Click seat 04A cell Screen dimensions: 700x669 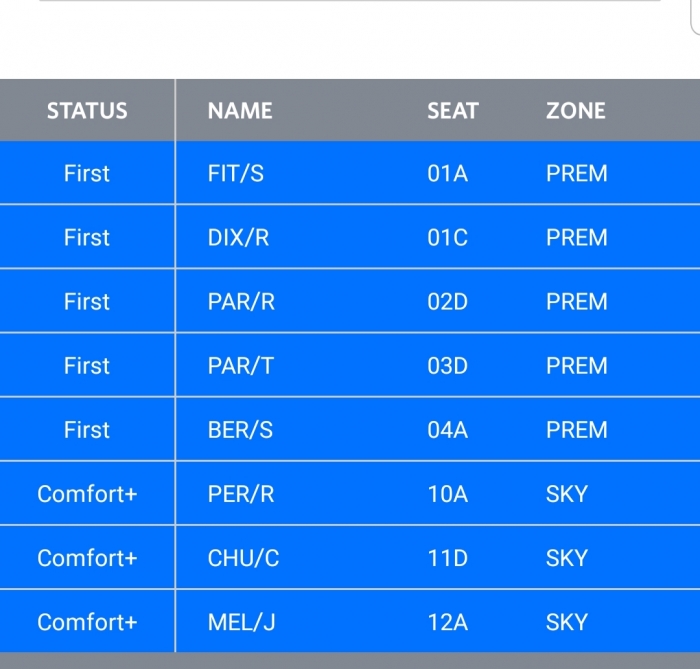447,430
